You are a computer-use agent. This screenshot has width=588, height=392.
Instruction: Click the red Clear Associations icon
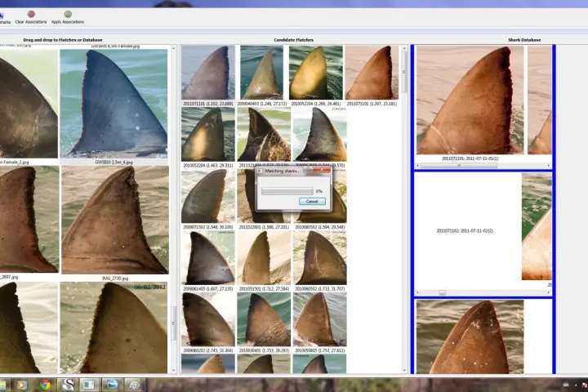(31, 14)
